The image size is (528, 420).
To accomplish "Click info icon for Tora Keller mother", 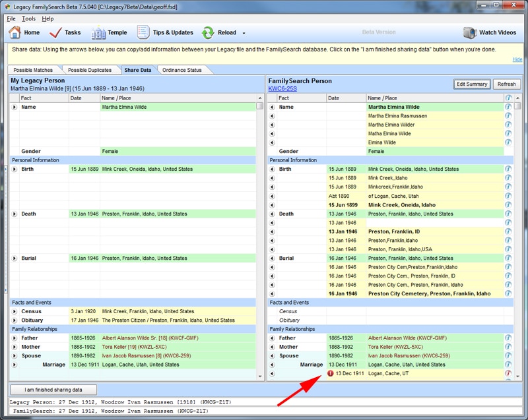I will [508, 347].
